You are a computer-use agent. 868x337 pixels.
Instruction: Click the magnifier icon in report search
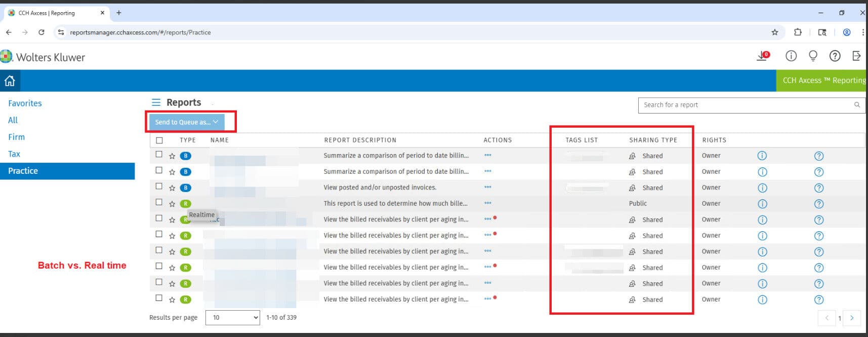[857, 105]
